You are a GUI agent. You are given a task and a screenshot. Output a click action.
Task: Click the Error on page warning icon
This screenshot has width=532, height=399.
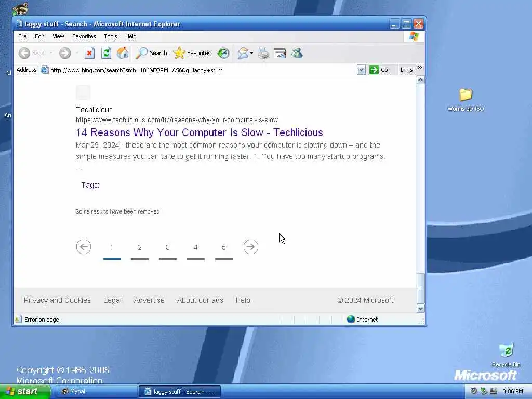click(18, 320)
